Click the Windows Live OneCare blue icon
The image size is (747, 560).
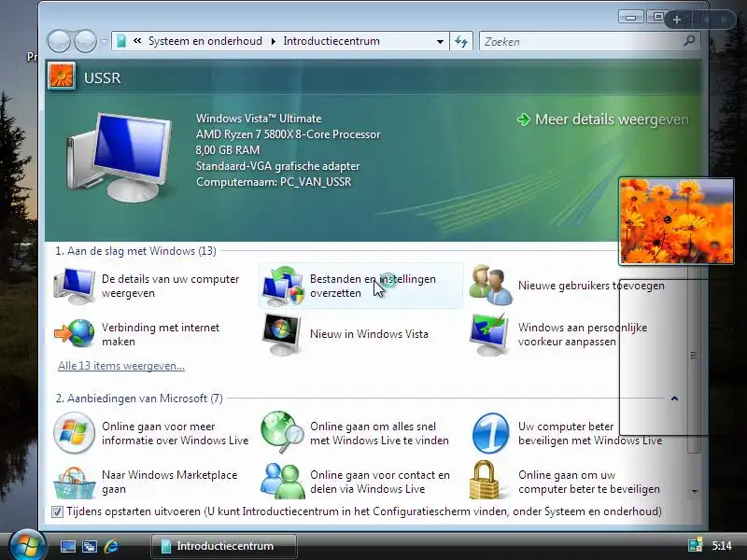point(490,433)
